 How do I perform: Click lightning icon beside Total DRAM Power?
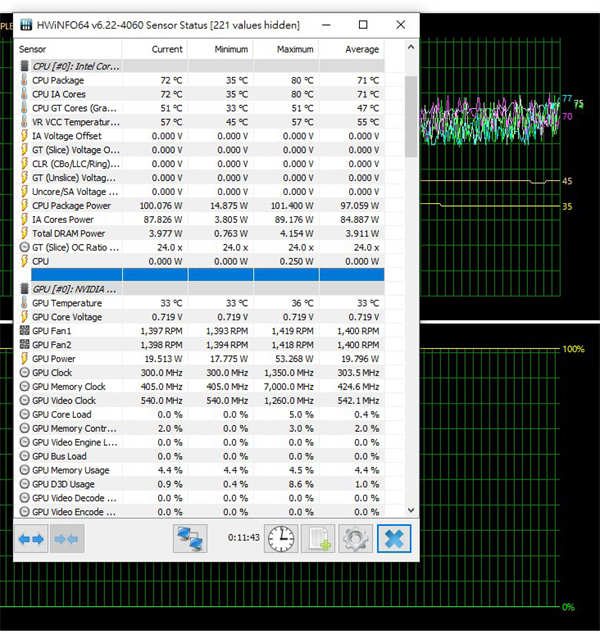pos(24,233)
